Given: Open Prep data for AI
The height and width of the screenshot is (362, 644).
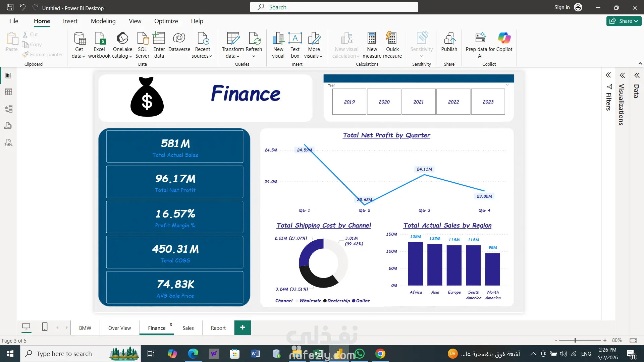Looking at the screenshot, I should tap(480, 45).
